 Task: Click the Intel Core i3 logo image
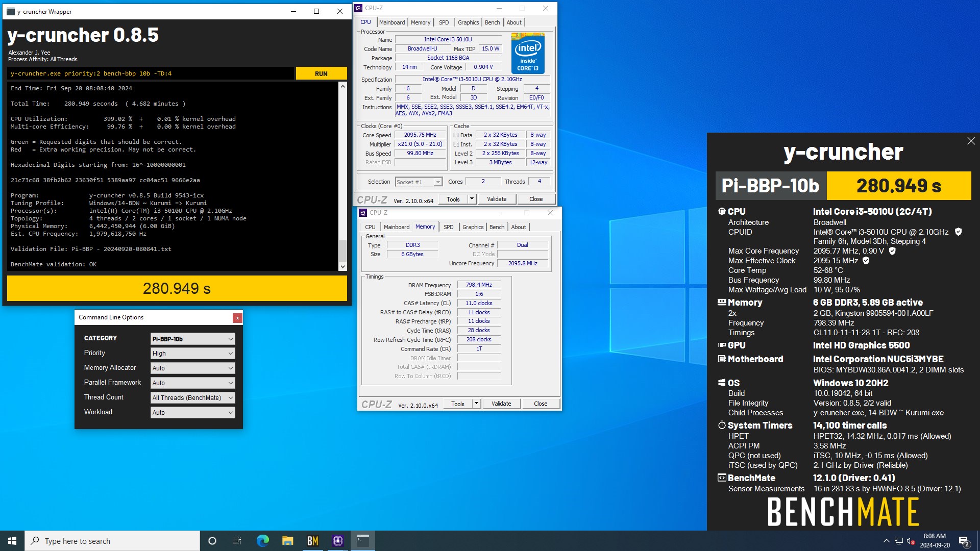(x=528, y=54)
